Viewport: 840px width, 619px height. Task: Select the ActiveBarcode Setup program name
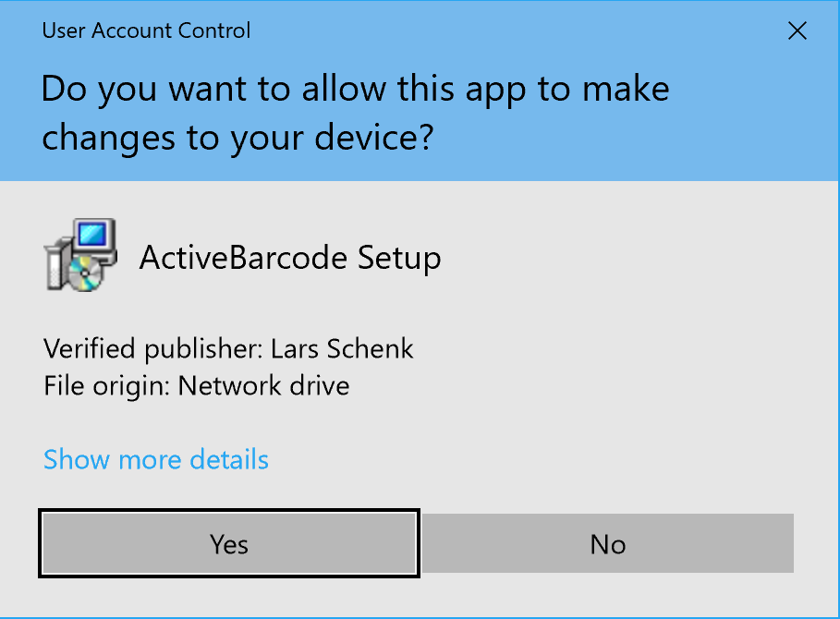pyautogui.click(x=289, y=257)
